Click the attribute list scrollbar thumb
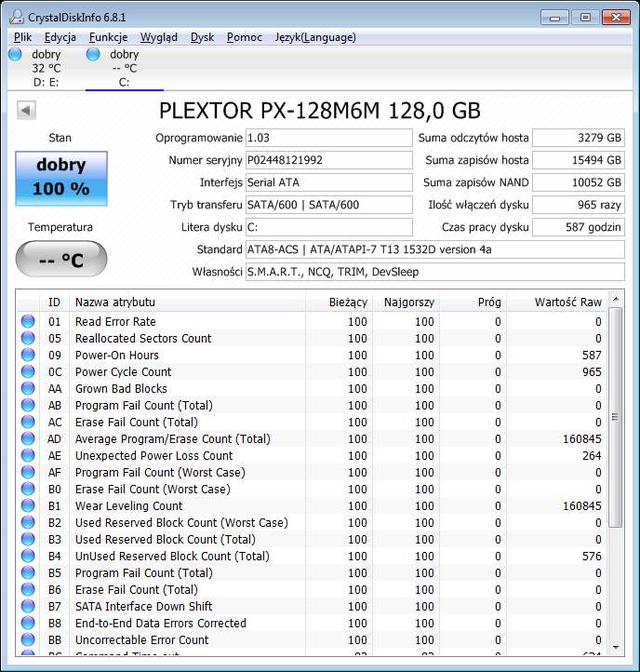This screenshot has height=672, width=640. coord(616,417)
